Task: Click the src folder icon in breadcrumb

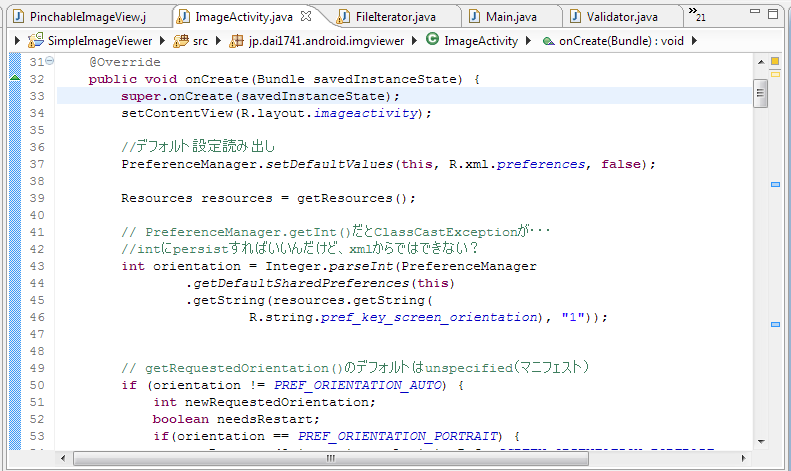Action: (x=181, y=41)
